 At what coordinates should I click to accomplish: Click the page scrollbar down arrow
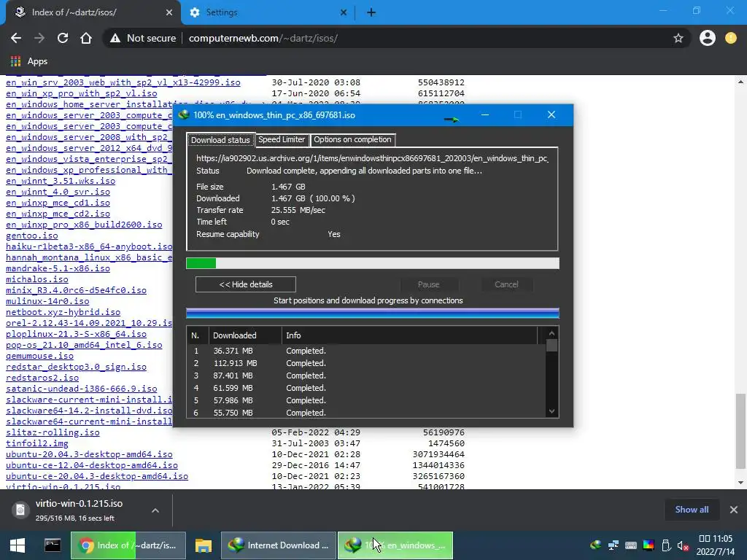(x=740, y=483)
